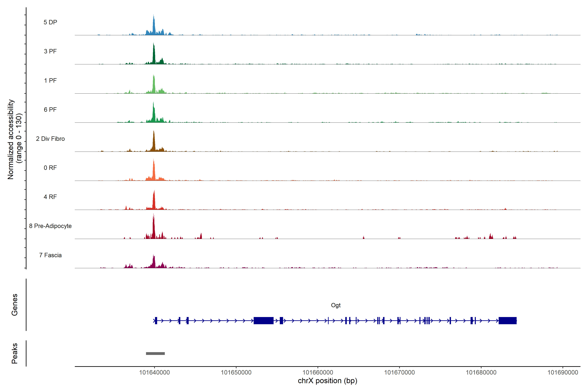Click the 101640000 axis tick label
The height and width of the screenshot is (392, 588).
click(154, 373)
